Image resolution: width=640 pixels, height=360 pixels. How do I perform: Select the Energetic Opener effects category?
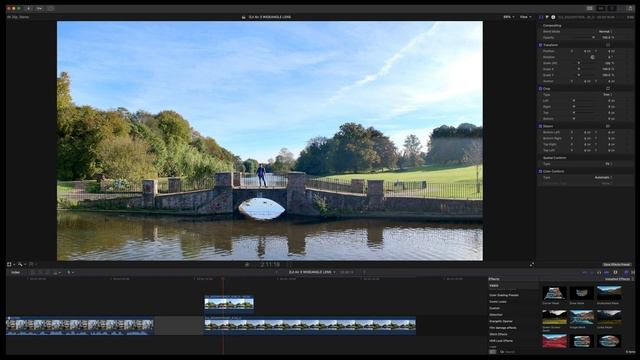(501, 321)
